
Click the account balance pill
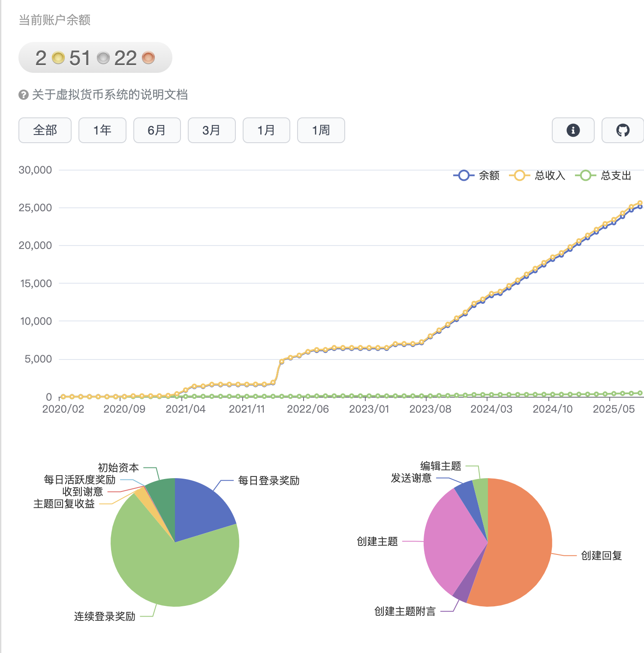click(95, 57)
